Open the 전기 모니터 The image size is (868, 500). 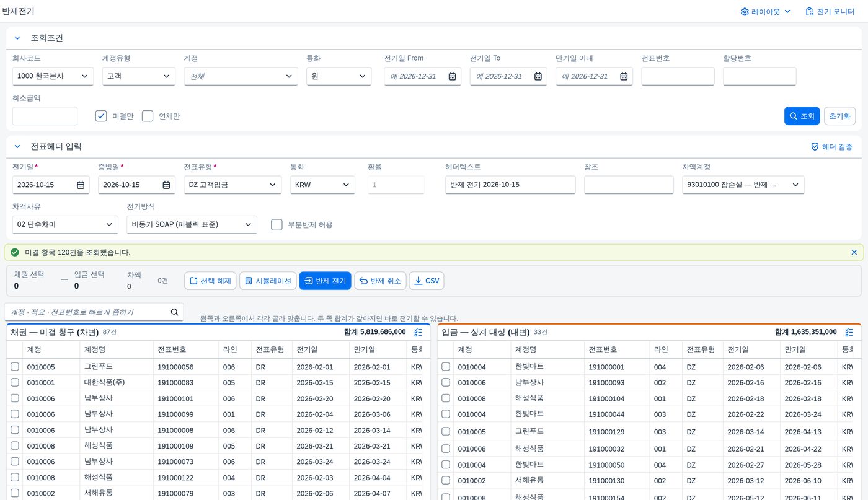pos(829,11)
